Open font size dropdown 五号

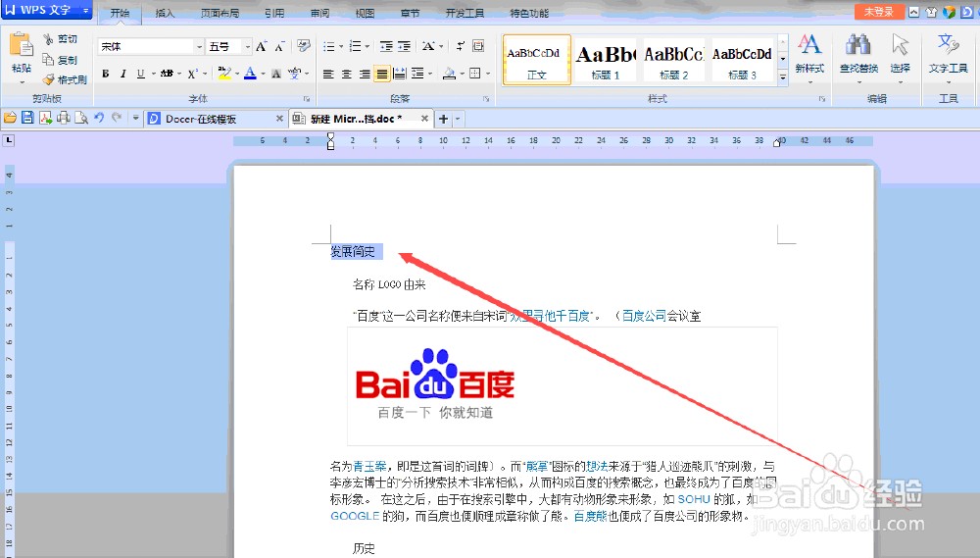tap(248, 47)
